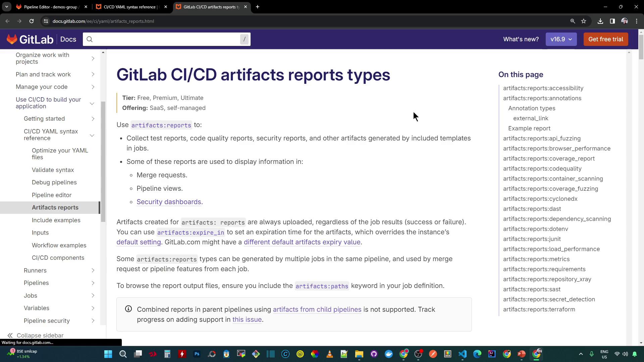Collapse the CI/CD YAML syntax reference section
The image size is (644, 362).
[x=92, y=135]
